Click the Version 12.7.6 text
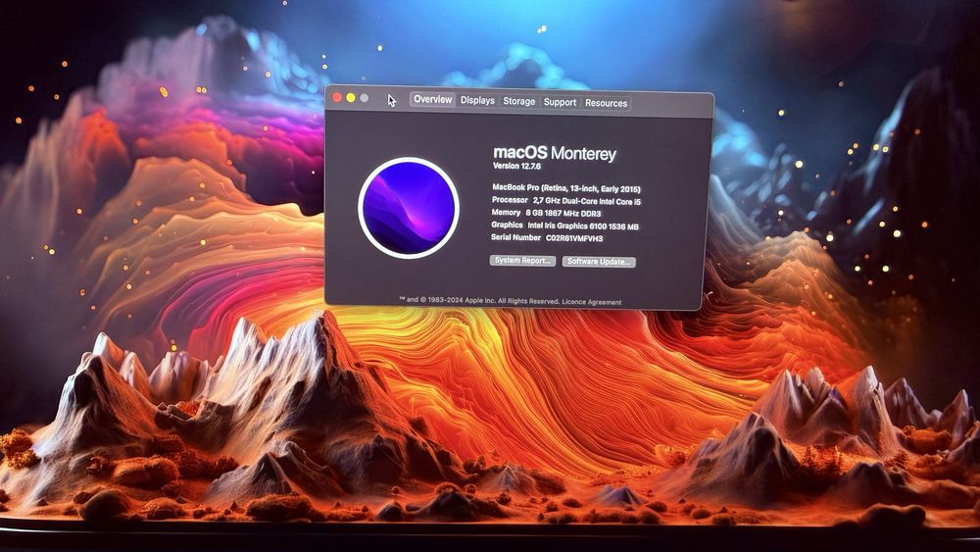 (516, 167)
